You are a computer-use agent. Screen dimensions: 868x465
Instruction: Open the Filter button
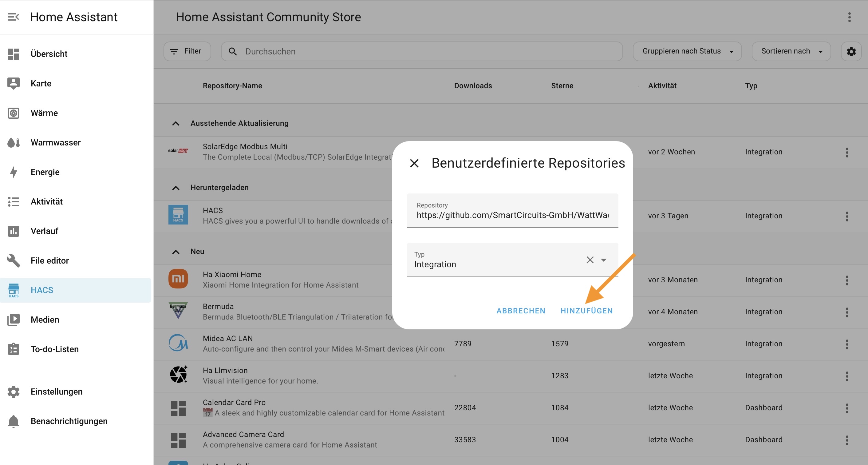187,51
